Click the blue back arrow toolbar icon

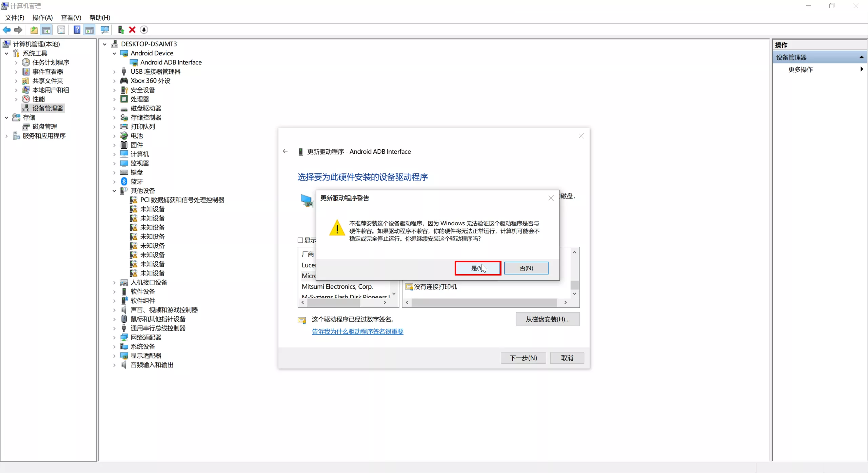[6, 30]
